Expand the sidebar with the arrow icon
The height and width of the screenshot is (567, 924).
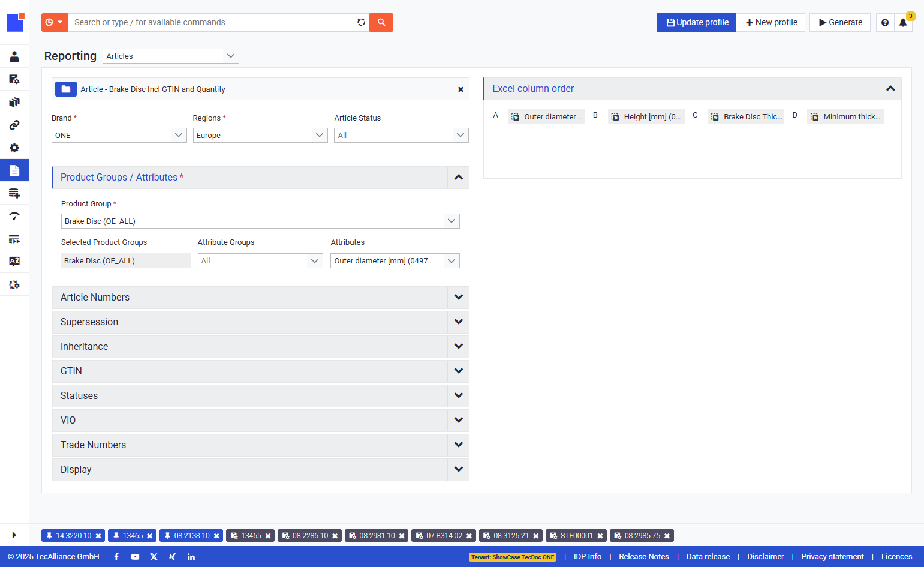click(14, 535)
